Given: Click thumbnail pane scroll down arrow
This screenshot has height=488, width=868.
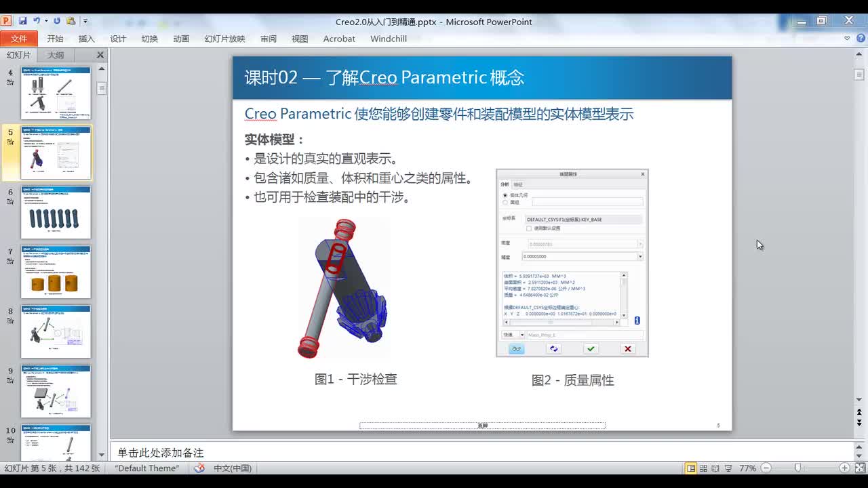Looking at the screenshot, I should (102, 455).
